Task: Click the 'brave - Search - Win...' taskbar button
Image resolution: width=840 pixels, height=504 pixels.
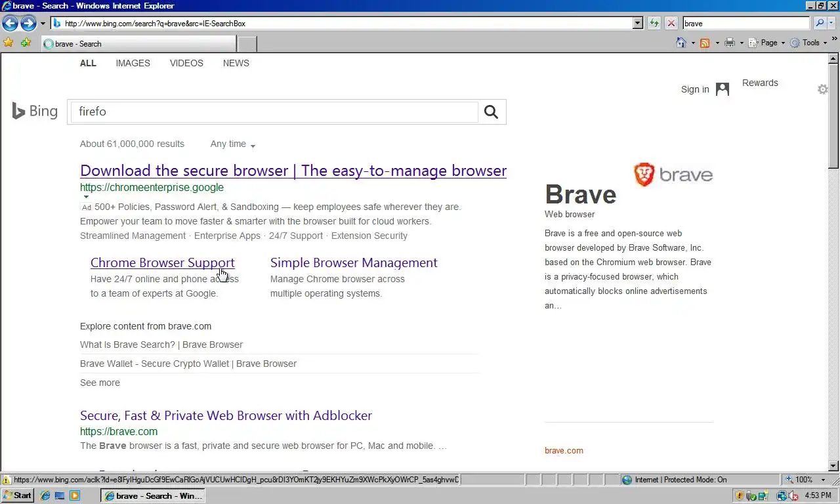Action: tap(152, 495)
